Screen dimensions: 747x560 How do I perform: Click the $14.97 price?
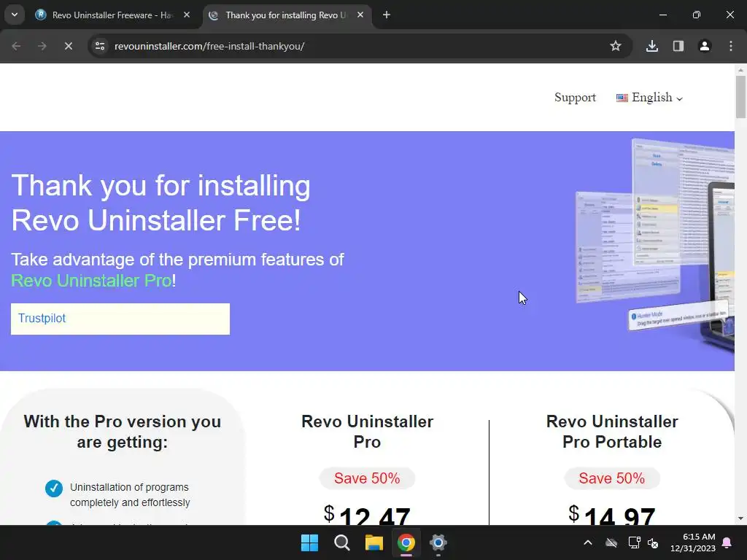pos(612,515)
